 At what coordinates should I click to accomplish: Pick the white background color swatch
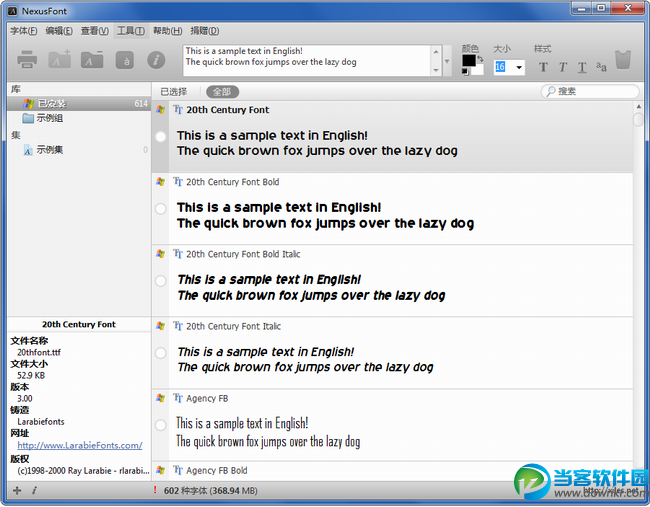coord(478,70)
